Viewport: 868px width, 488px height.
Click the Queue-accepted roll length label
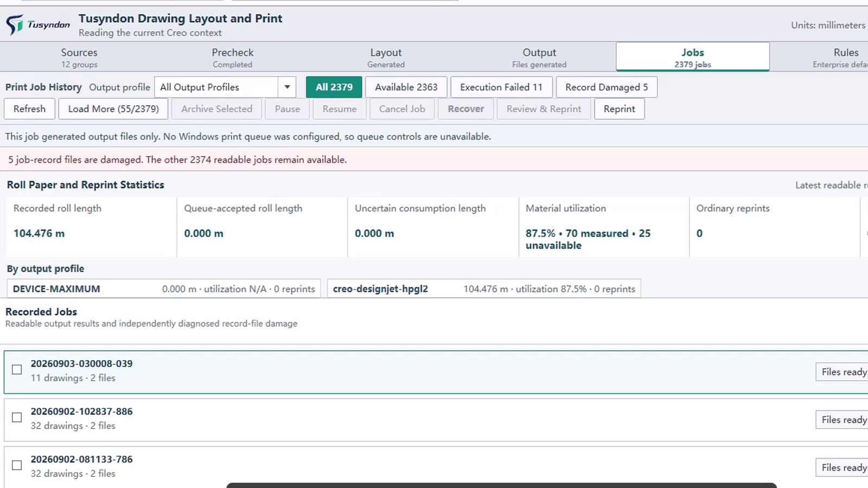pyautogui.click(x=243, y=208)
